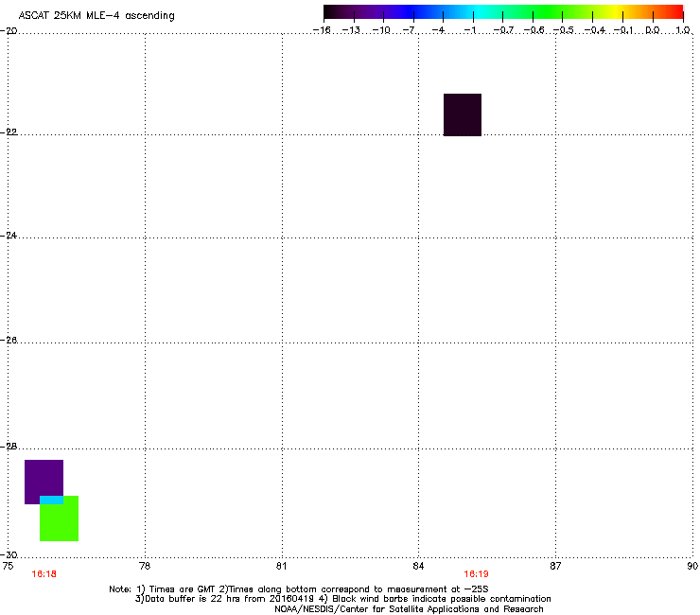Viewport: 700px width, 615px height.
Task: Click the longitude axis label 84
Action: pyautogui.click(x=418, y=566)
